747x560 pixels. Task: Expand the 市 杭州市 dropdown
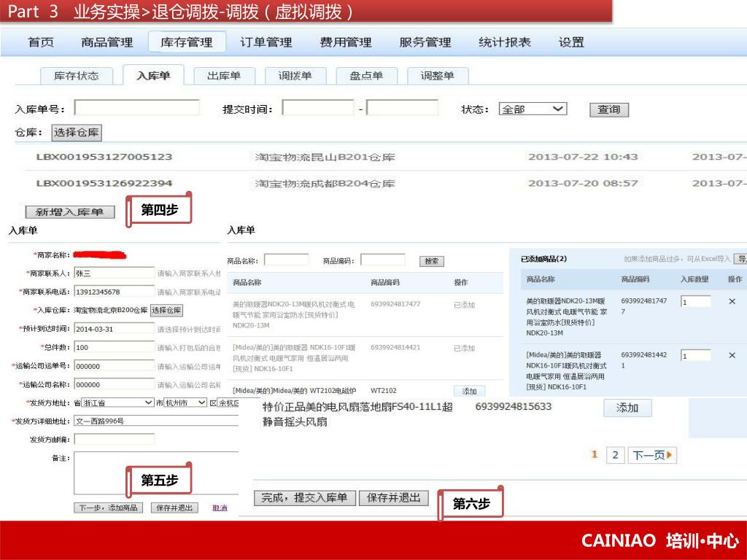(185, 402)
